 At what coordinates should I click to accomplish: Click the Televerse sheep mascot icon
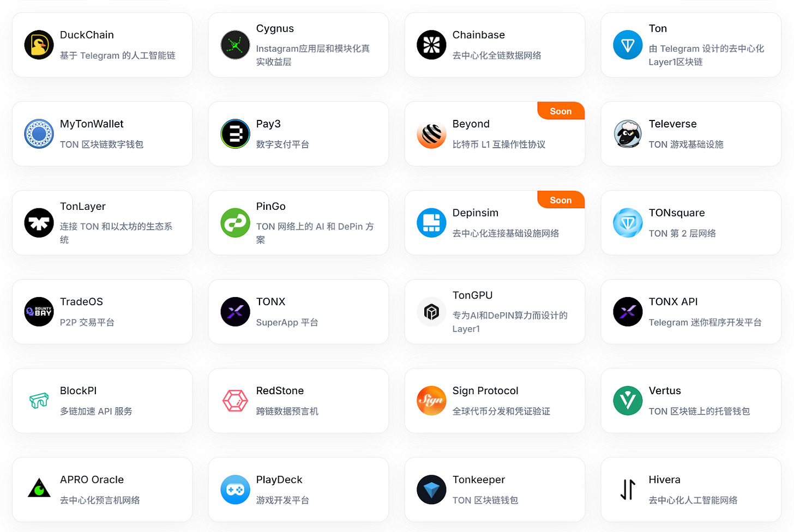(628, 134)
